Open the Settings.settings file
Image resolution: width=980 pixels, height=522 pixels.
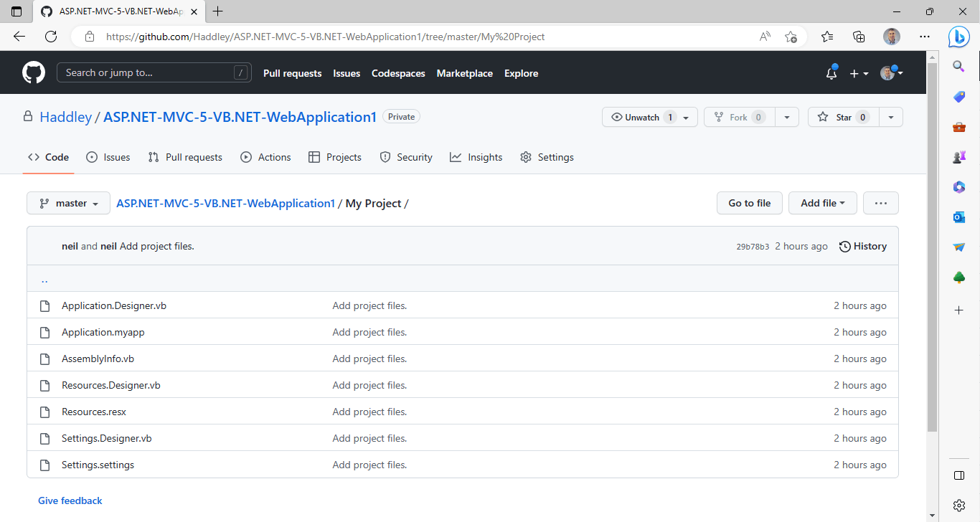98,465
